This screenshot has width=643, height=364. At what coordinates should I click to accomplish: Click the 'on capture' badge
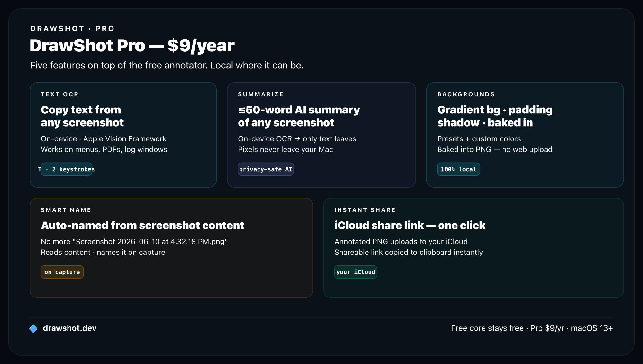coord(62,272)
